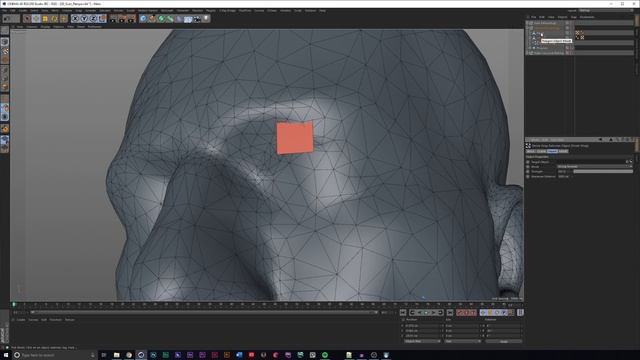Switch to Polygons mode in left palette

point(5,87)
